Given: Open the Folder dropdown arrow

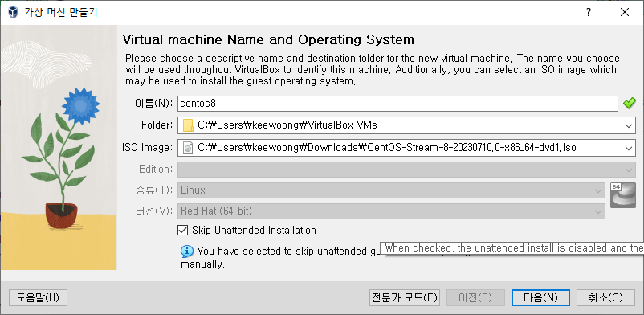Looking at the screenshot, I should click(x=629, y=125).
